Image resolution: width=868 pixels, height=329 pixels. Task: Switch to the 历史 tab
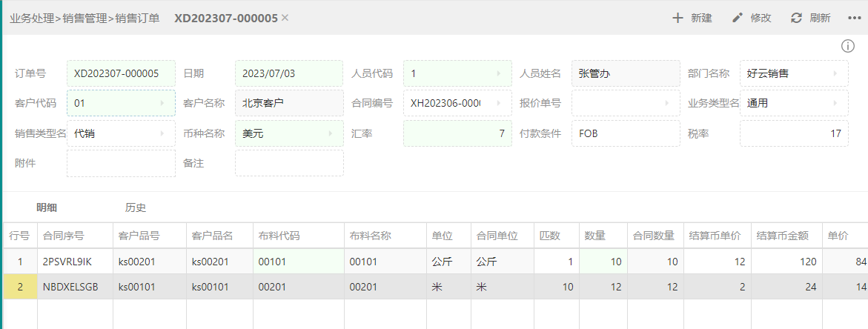click(136, 208)
